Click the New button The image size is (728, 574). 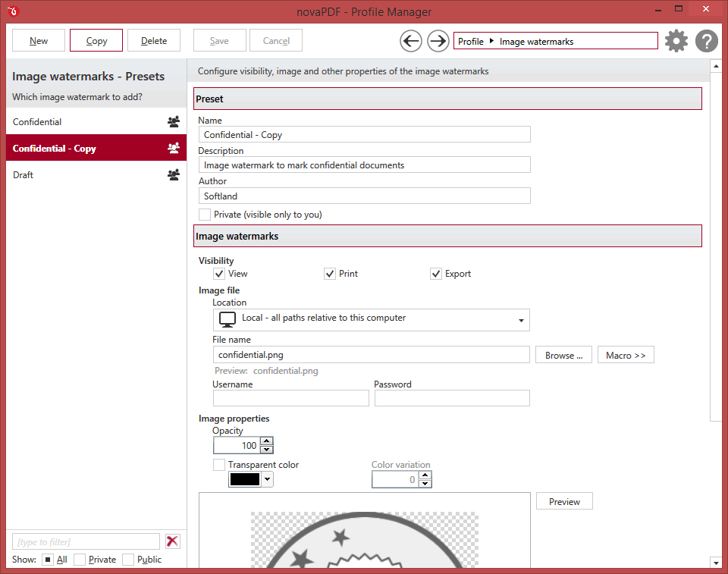point(39,40)
